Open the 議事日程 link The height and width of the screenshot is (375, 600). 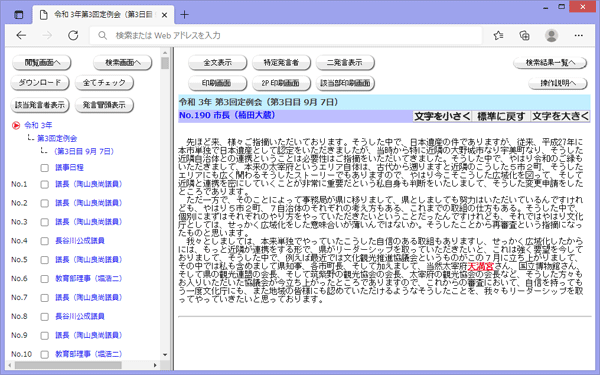pos(69,168)
